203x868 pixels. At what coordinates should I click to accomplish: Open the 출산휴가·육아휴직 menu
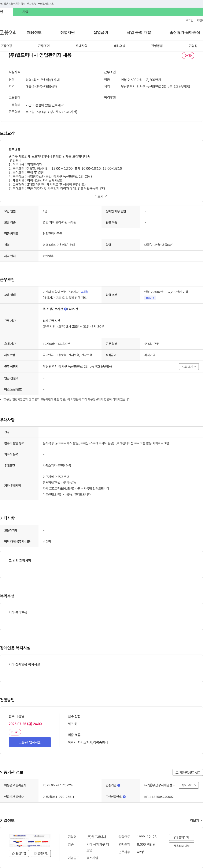(x=184, y=32)
